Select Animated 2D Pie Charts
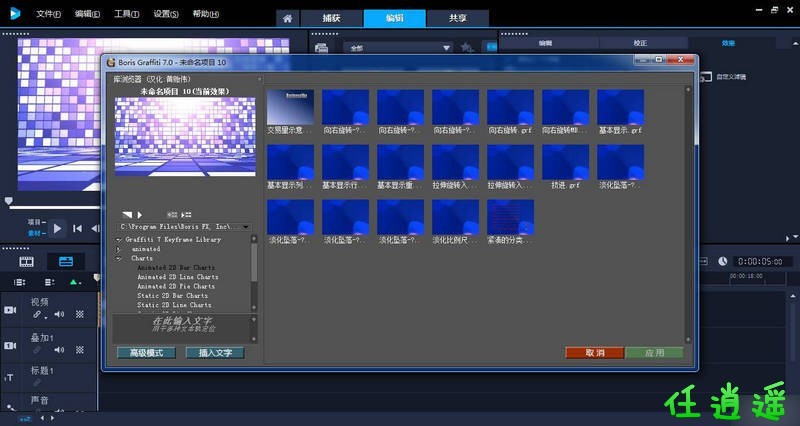800x426 pixels. tap(176, 286)
